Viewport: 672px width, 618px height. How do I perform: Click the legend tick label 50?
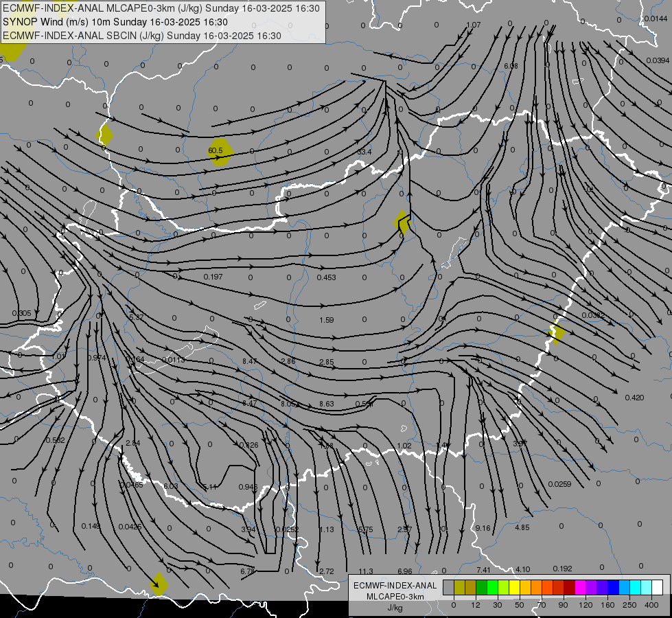click(519, 605)
